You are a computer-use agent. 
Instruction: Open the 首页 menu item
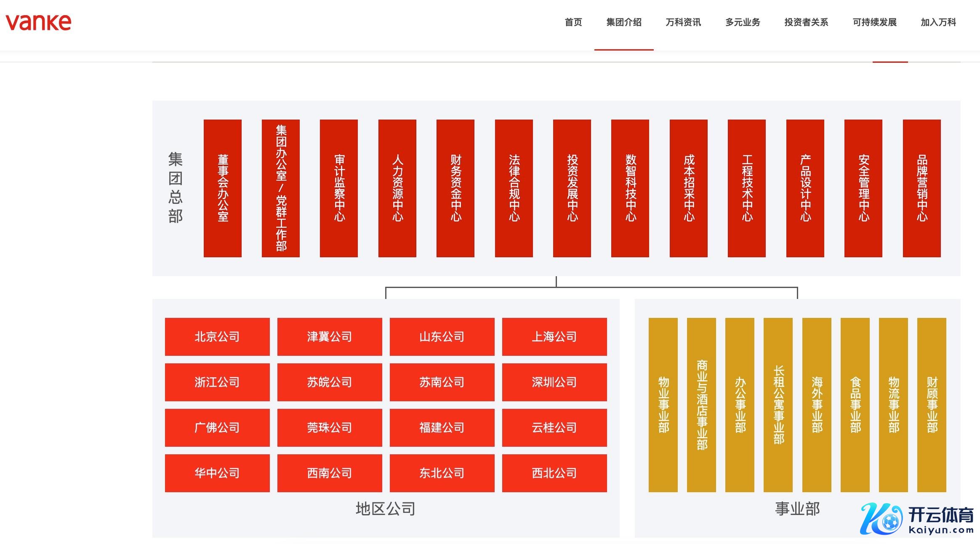coord(573,22)
